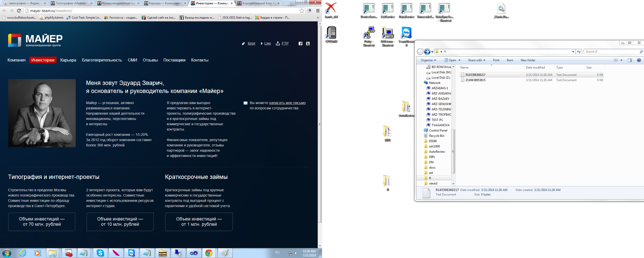
Task: Click Burn in the Explorer toolbar
Action: pos(510,60)
